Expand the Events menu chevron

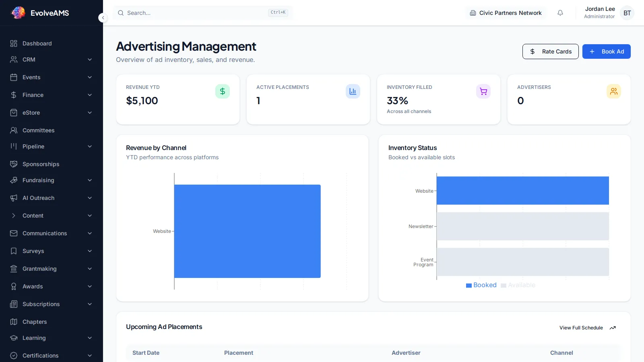click(90, 77)
